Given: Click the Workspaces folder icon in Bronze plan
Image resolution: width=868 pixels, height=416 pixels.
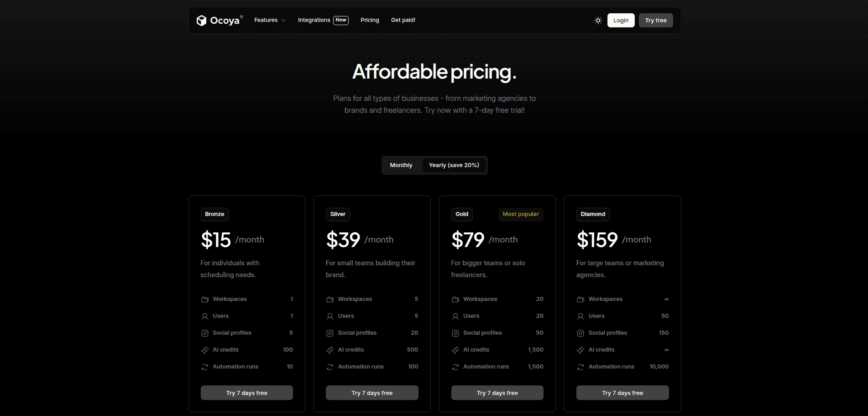Looking at the screenshot, I should 204,299.
